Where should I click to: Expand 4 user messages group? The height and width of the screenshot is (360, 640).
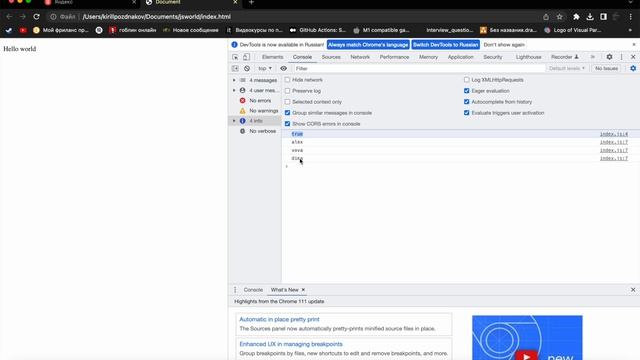pyautogui.click(x=234, y=90)
